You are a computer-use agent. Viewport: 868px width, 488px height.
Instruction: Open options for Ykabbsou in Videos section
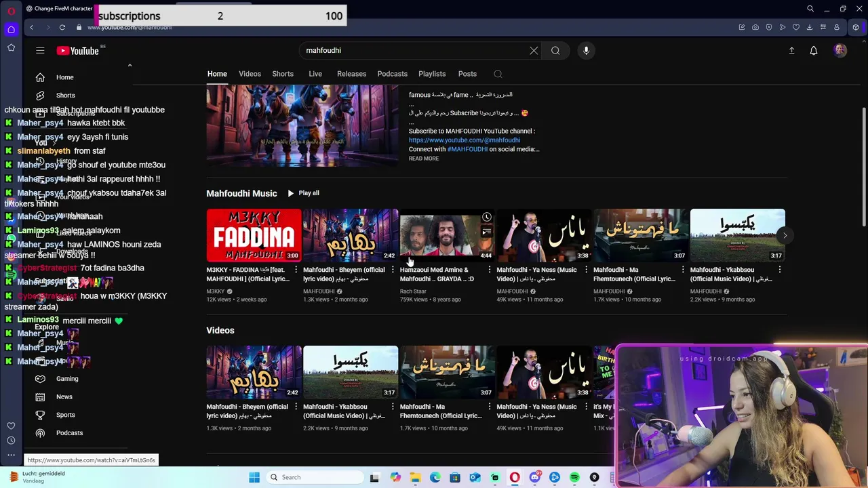(x=393, y=407)
